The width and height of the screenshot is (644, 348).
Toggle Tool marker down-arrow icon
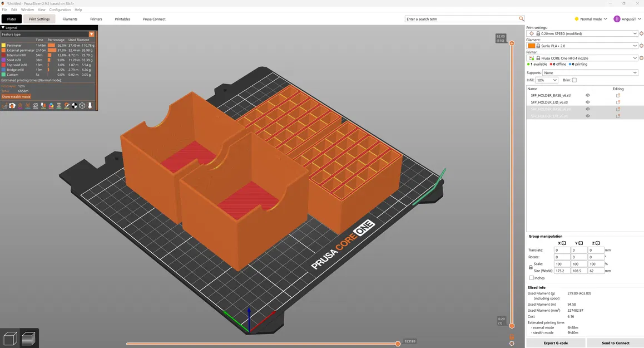[x=90, y=106]
